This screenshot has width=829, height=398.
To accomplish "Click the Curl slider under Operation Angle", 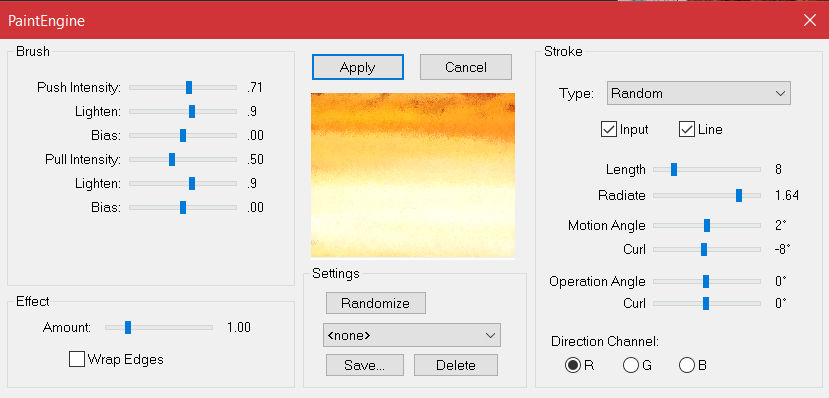I will click(x=706, y=303).
